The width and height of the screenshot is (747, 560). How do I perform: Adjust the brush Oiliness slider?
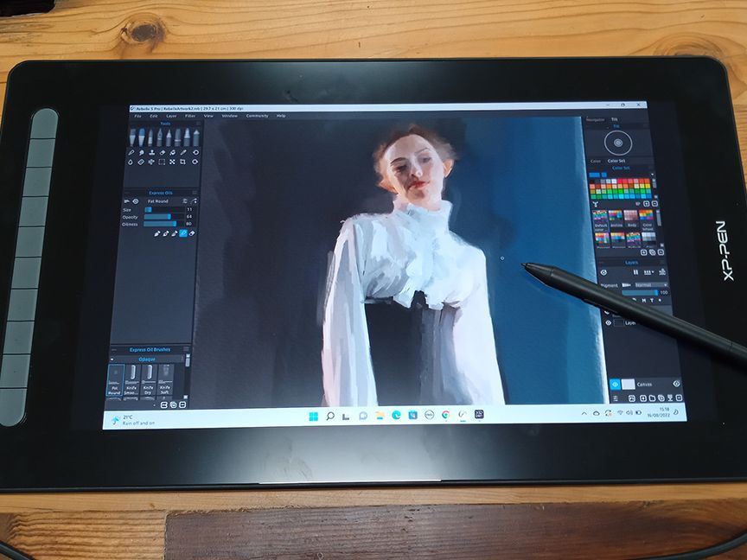pos(164,224)
